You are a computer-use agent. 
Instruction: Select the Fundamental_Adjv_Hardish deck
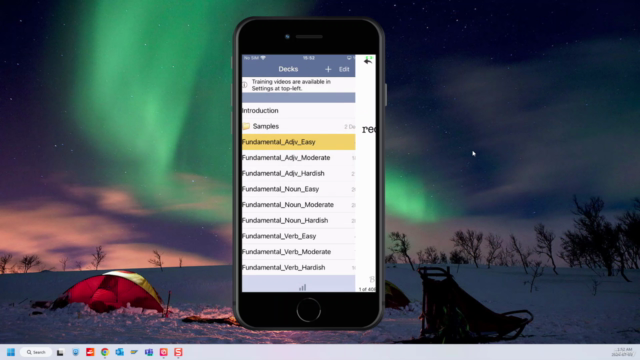pyautogui.click(x=298, y=173)
